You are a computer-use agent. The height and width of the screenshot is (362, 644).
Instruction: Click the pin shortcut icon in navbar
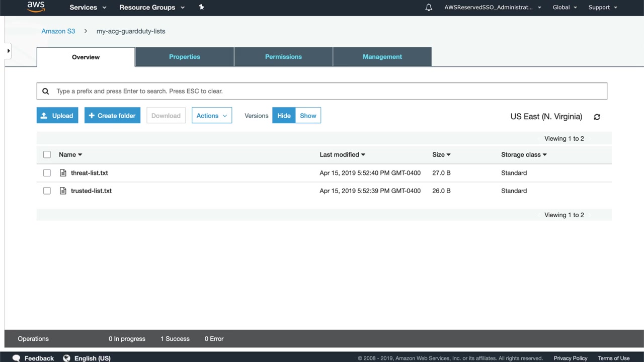201,7
